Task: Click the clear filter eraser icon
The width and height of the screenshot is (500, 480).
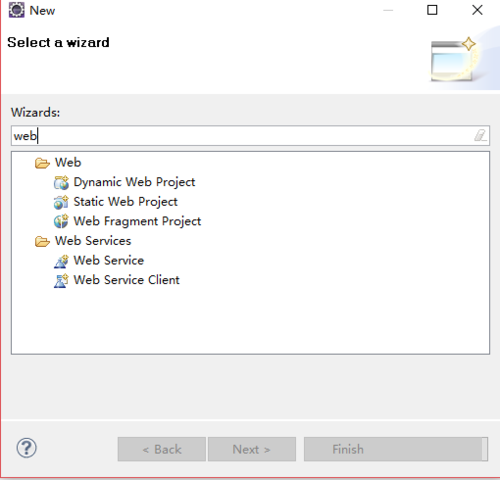Action: (x=480, y=135)
